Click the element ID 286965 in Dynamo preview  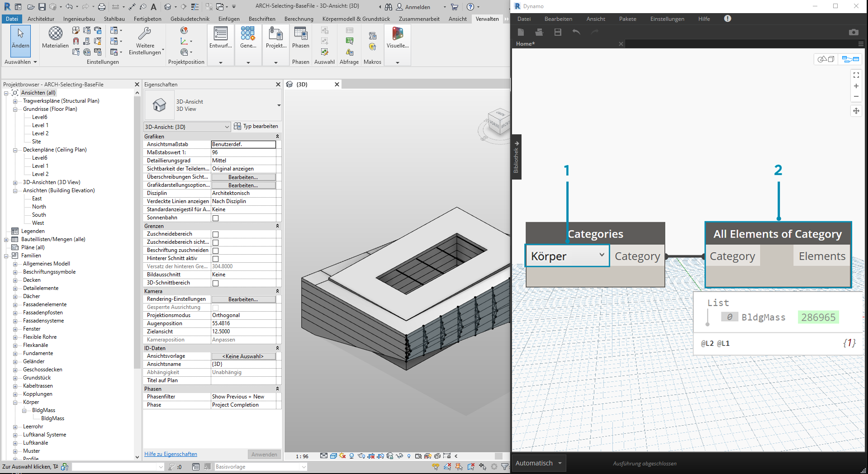click(818, 317)
